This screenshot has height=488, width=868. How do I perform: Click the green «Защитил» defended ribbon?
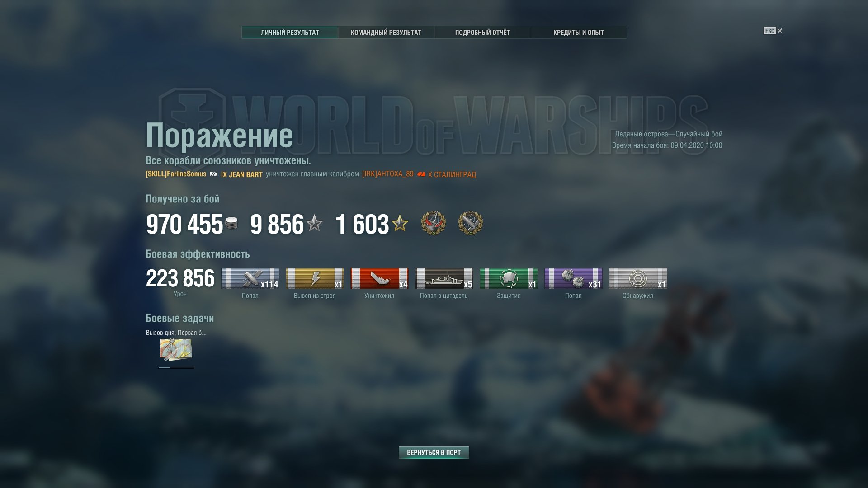tap(509, 278)
